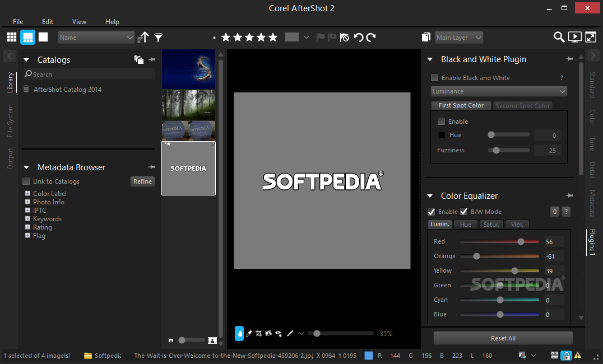Click the lock icon in status bar
Viewport: 603px width, 364px height.
[x=565, y=356]
